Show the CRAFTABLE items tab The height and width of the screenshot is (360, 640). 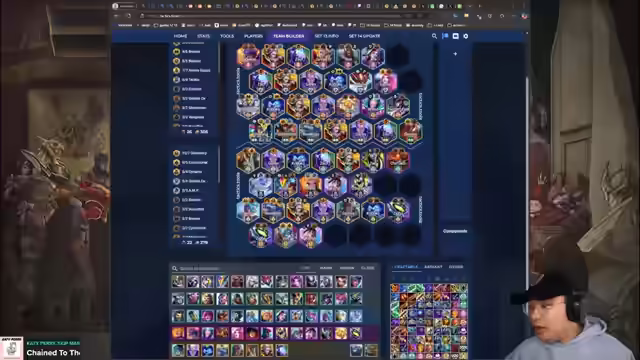click(x=406, y=267)
